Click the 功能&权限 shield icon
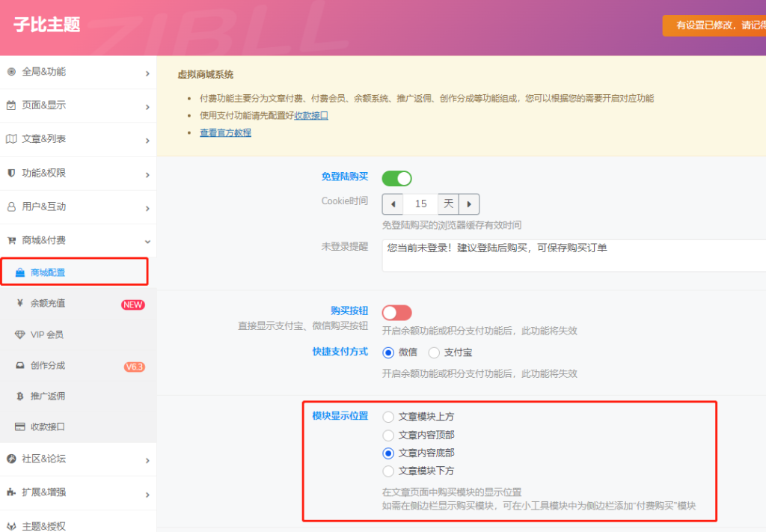 pos(11,173)
